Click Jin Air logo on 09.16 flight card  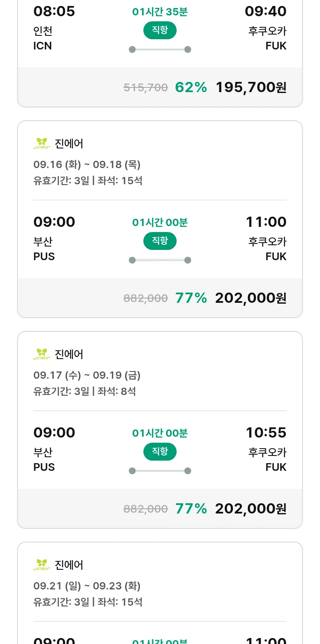(42, 143)
